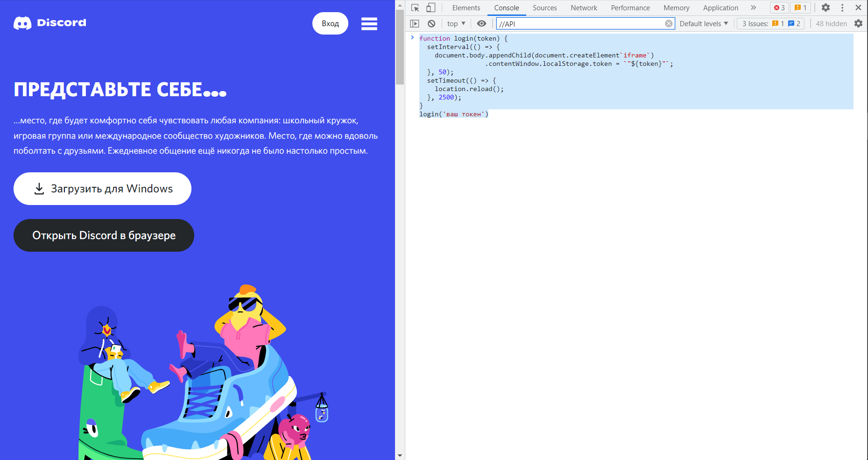Open the Default levels dropdown
The image size is (868, 460).
[x=704, y=23]
